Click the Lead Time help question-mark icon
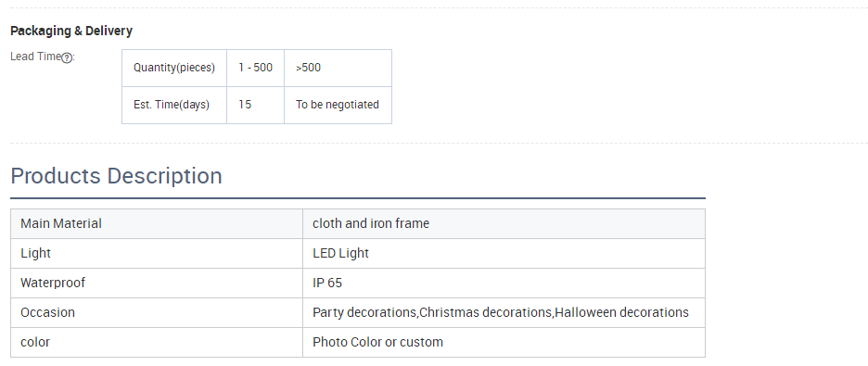The height and width of the screenshot is (366, 868). 67,57
